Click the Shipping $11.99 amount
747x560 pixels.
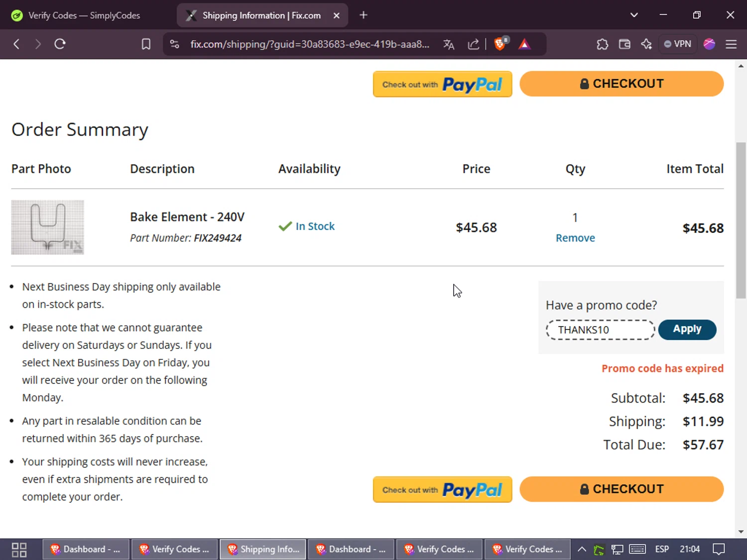coord(703,422)
